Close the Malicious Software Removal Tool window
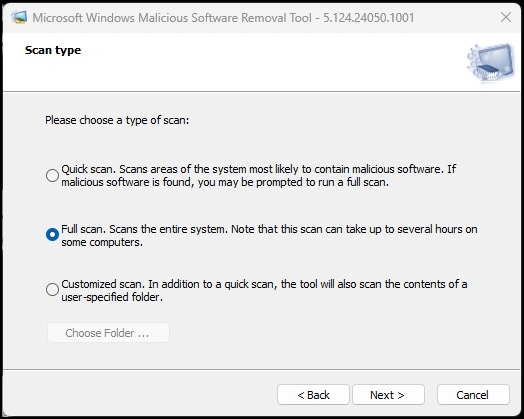Image resolution: width=524 pixels, height=419 pixels. coord(506,17)
